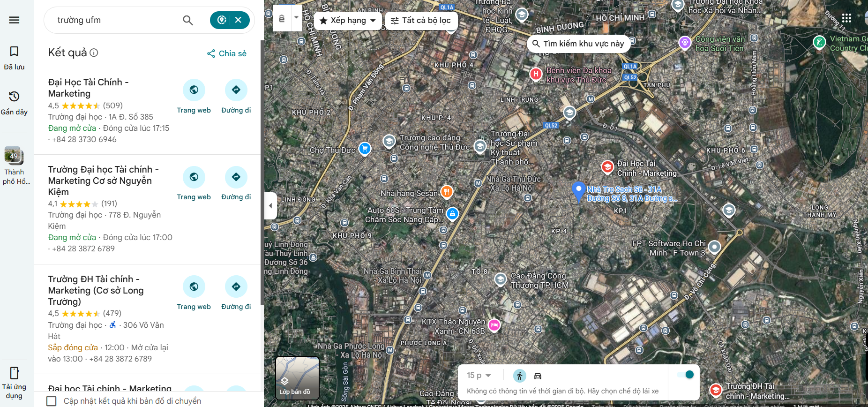Click the (509) reviews count

point(113,106)
